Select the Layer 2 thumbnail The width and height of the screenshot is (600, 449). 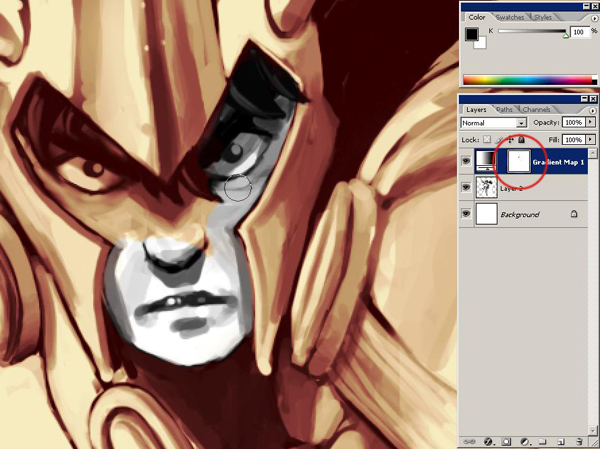(486, 187)
